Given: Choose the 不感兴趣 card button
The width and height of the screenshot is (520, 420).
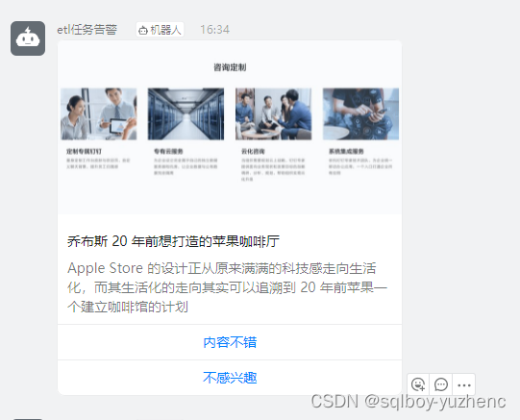Looking at the screenshot, I should click(x=230, y=378).
